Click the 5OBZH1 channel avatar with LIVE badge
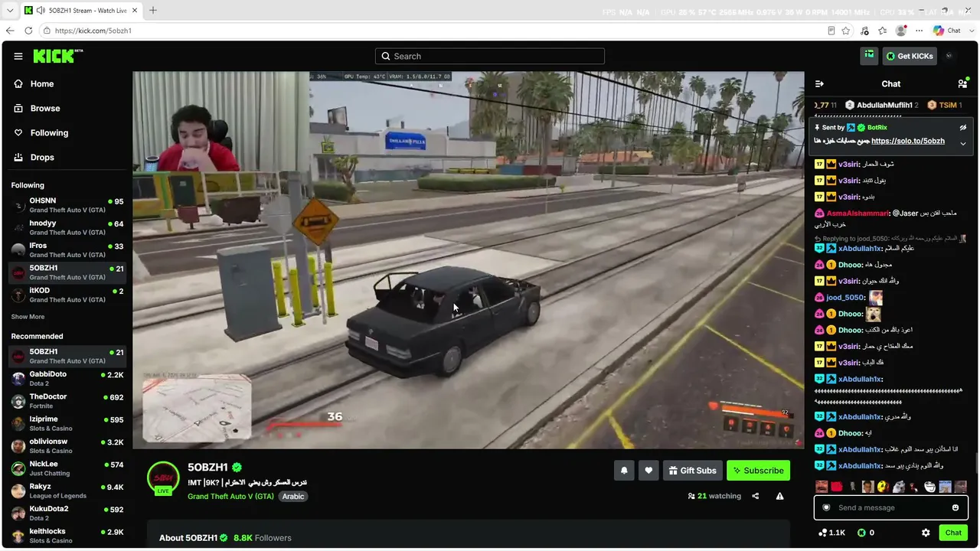Viewport: 980px width, 551px height. click(x=163, y=478)
